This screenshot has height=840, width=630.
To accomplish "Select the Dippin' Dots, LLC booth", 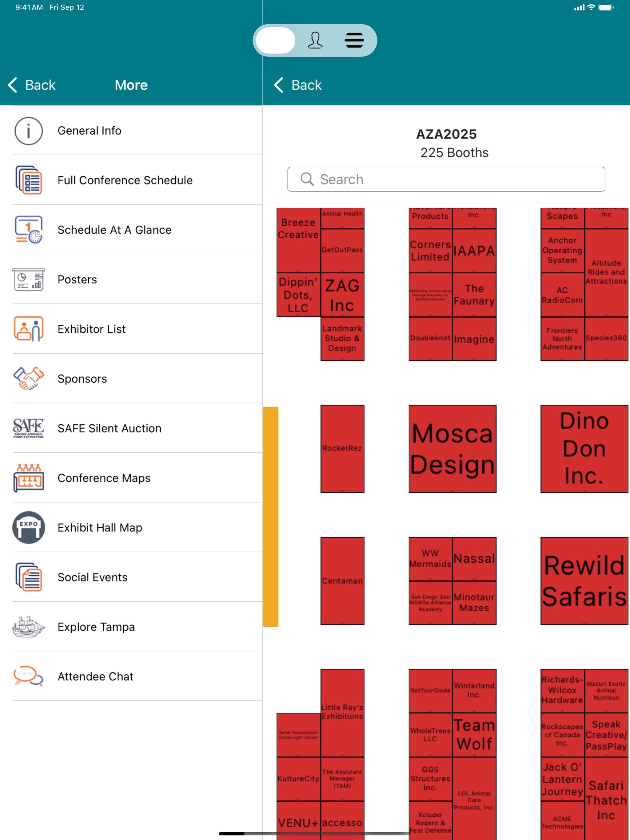I will click(x=298, y=295).
